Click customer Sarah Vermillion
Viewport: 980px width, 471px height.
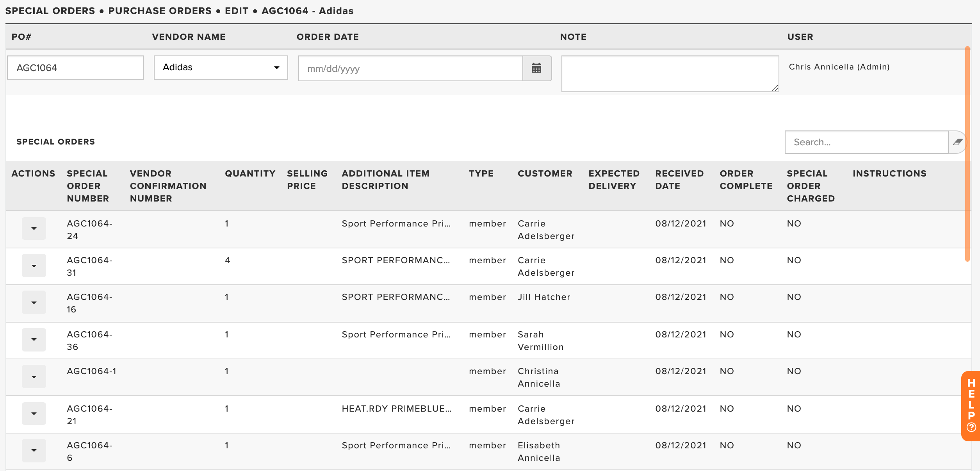541,341
